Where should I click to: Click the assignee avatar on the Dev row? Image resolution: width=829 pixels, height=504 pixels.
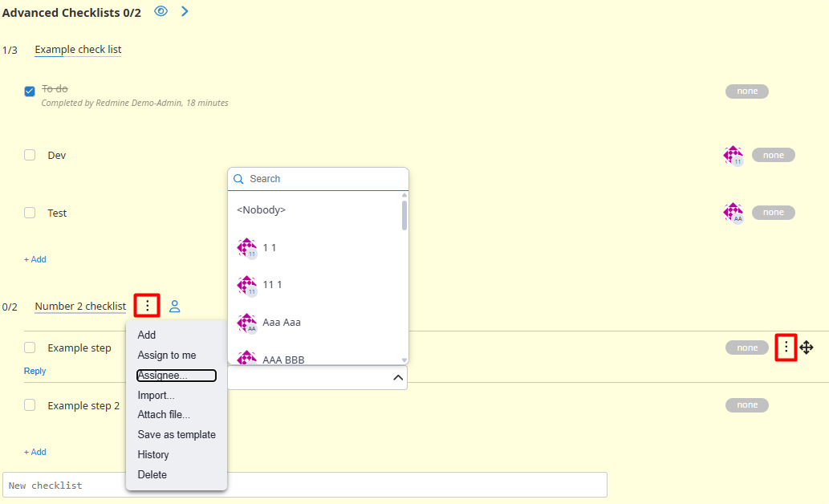tap(733, 155)
